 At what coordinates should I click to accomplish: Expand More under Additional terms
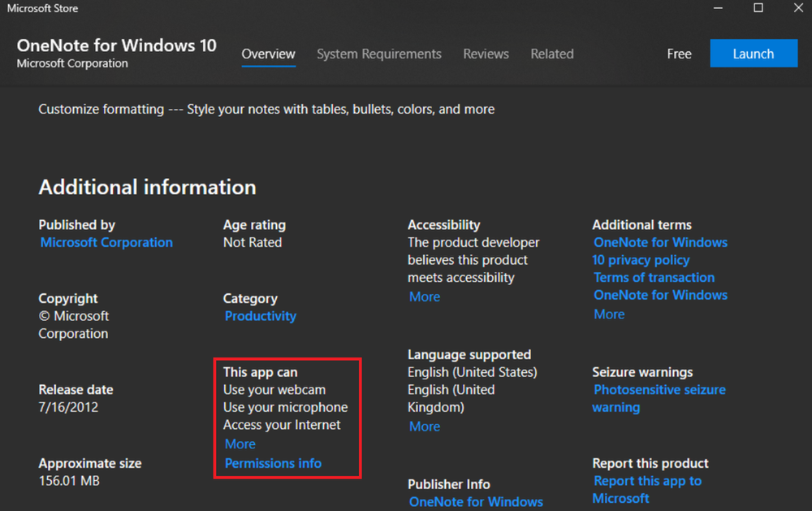(609, 314)
